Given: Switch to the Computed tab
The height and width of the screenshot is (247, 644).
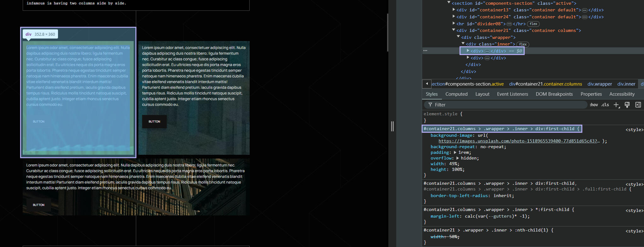Looking at the screenshot, I should pyautogui.click(x=456, y=94).
